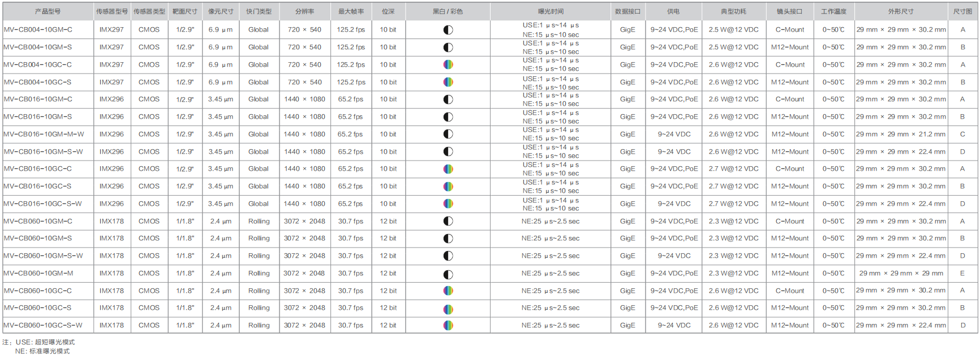Click the monochrome icon in the MV-CB016-10GM-S row

coord(448,117)
